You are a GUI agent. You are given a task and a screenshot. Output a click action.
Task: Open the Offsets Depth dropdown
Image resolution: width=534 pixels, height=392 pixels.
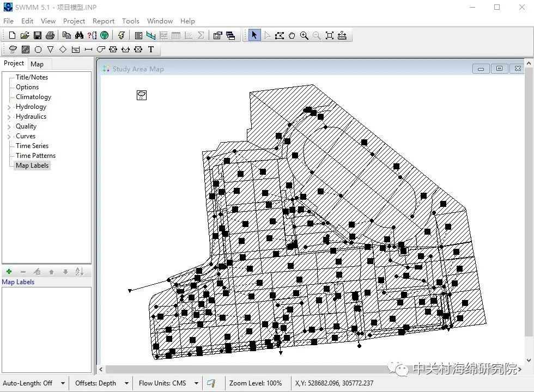(x=126, y=383)
